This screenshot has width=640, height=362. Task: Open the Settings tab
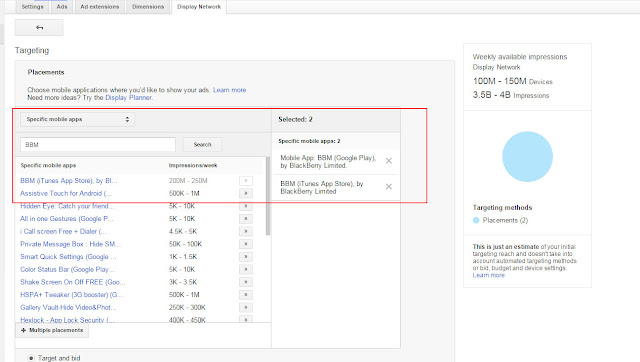click(32, 7)
